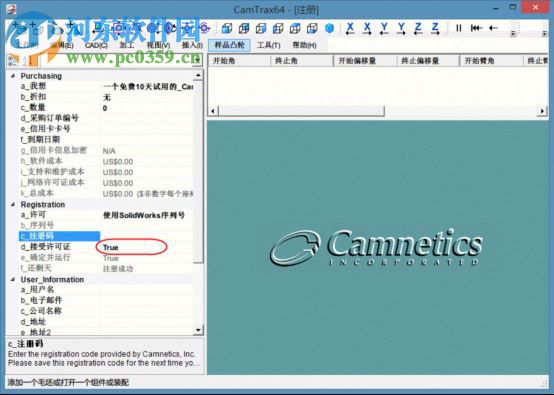This screenshot has height=395, width=554.
Task: Open the far-right toolbar overflow options
Action: (x=544, y=33)
